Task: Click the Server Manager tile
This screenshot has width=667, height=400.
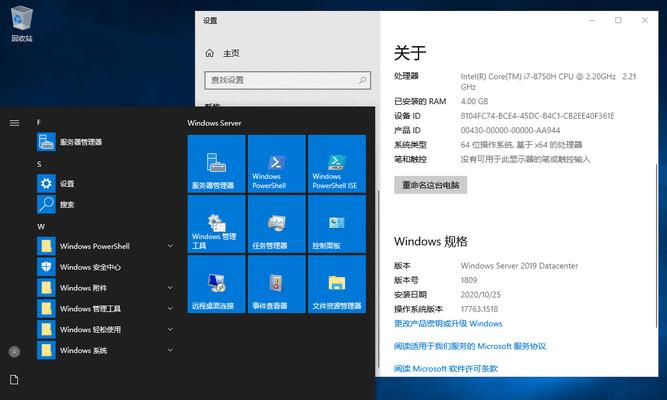Action: (x=217, y=164)
